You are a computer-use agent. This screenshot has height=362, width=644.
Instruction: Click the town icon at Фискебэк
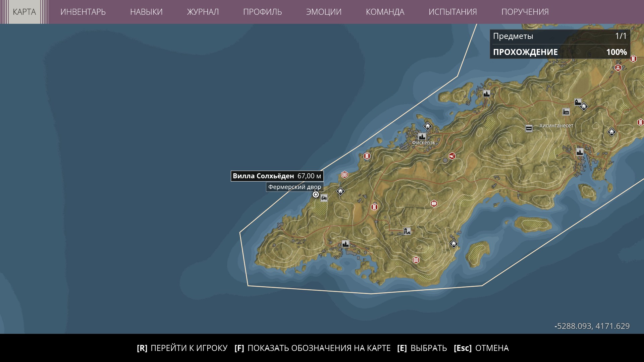point(422,136)
